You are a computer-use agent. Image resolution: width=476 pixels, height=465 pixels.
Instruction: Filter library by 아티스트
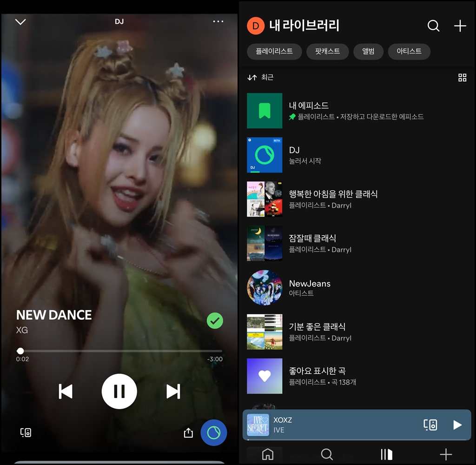pyautogui.click(x=409, y=51)
